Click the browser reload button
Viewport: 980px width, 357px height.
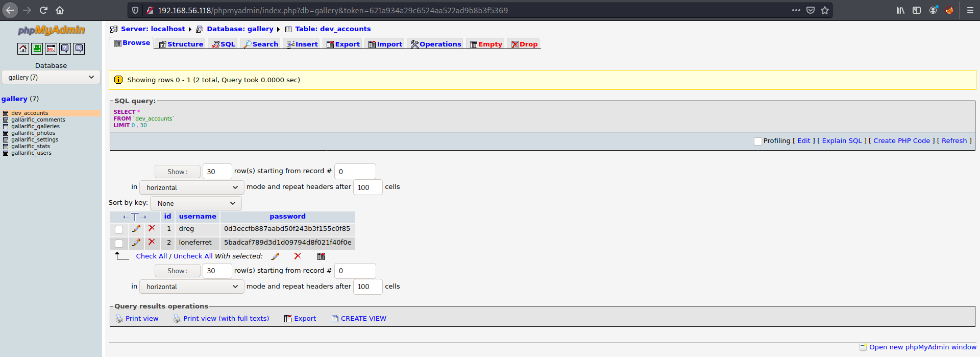[x=44, y=10]
